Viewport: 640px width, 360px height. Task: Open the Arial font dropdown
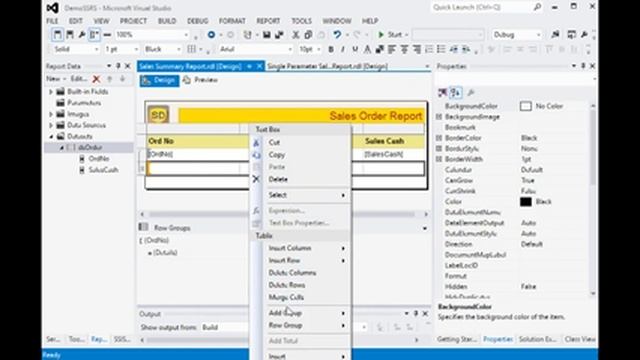point(290,49)
